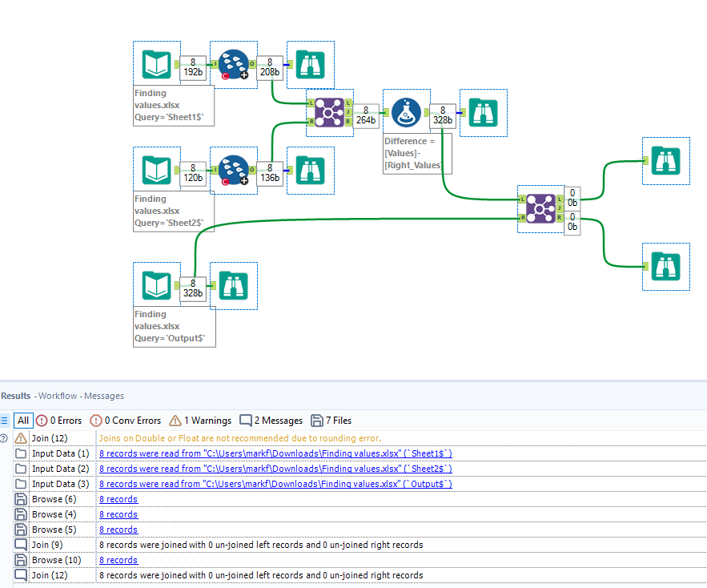Image resolution: width=707 pixels, height=588 pixels.
Task: Open Browse tool after Formula tool
Action: click(484, 112)
